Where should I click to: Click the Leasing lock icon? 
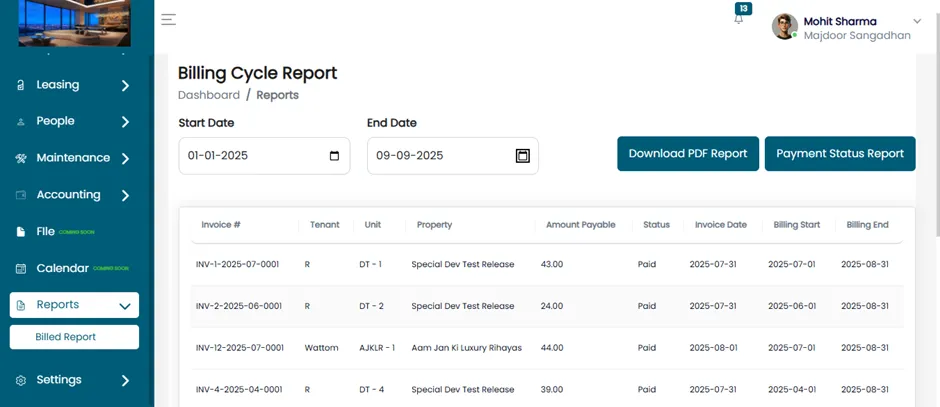[x=20, y=85]
